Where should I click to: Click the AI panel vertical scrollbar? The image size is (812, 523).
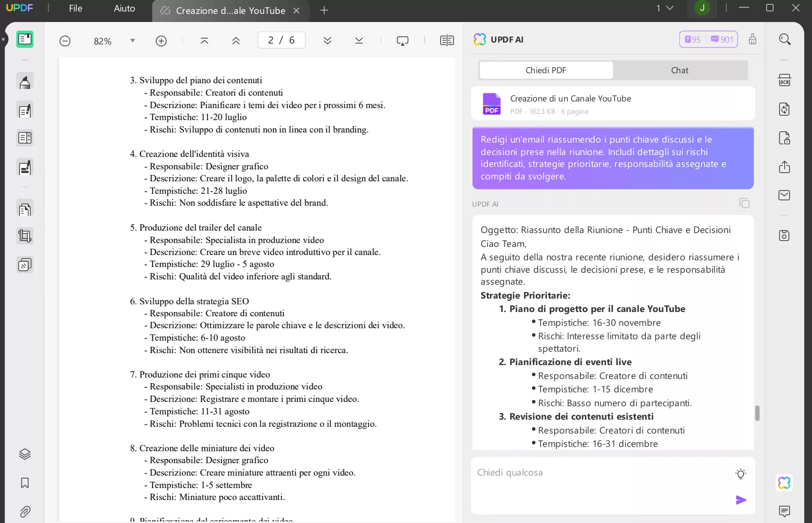click(757, 413)
